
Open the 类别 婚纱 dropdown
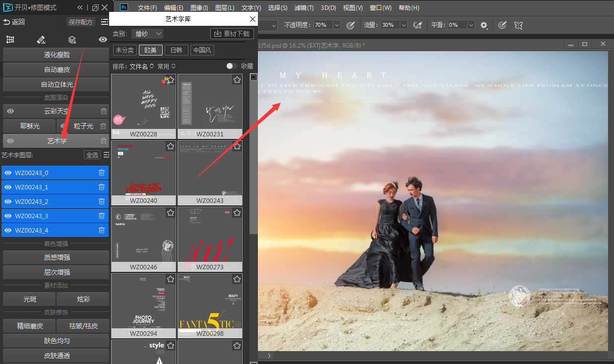coord(147,34)
